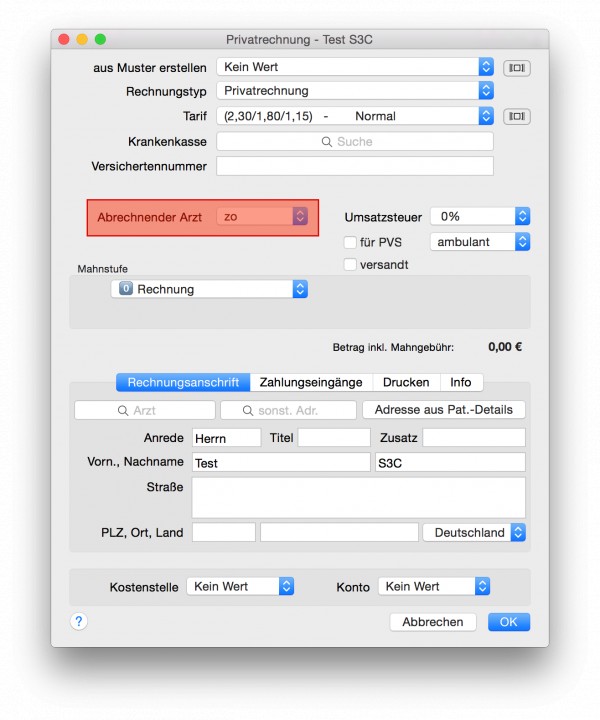Click the edit icon beside Muster dropdown
This screenshot has width=600, height=720.
(517, 68)
